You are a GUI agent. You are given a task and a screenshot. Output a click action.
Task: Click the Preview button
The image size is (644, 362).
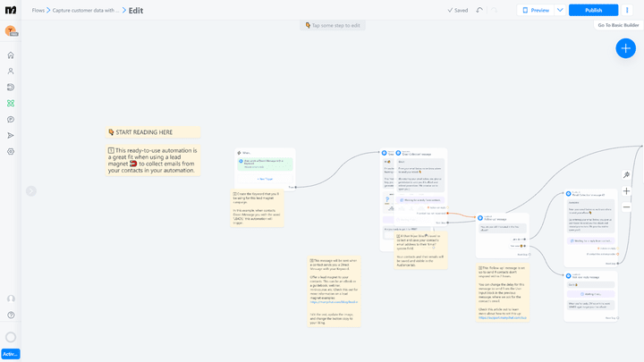click(x=536, y=10)
